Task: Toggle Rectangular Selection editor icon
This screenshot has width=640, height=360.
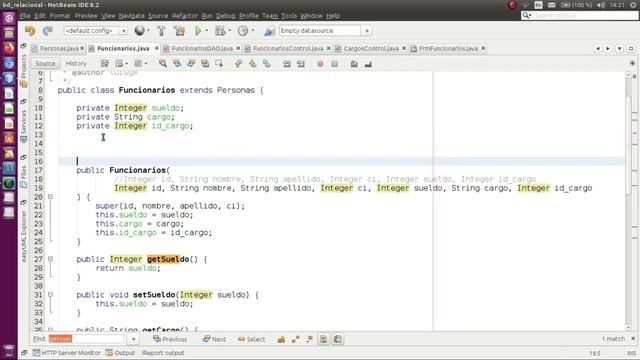Action: click(219, 64)
